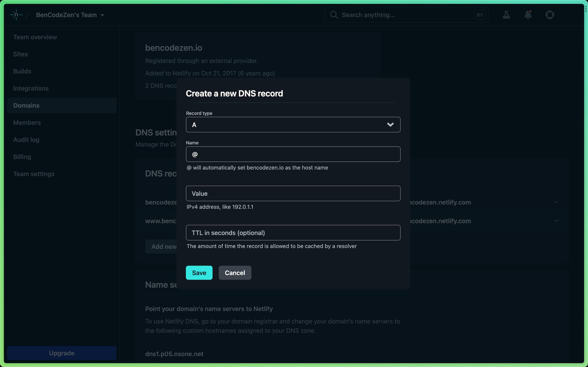Viewport: 588px width, 367px height.
Task: Click the search magnifier icon
Action: pos(333,15)
